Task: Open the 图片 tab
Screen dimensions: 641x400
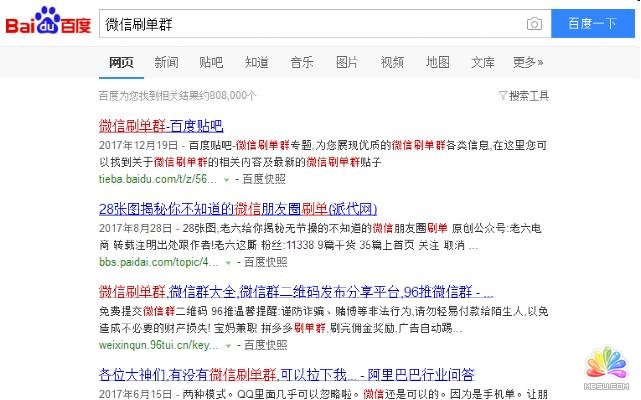Action: coord(347,62)
